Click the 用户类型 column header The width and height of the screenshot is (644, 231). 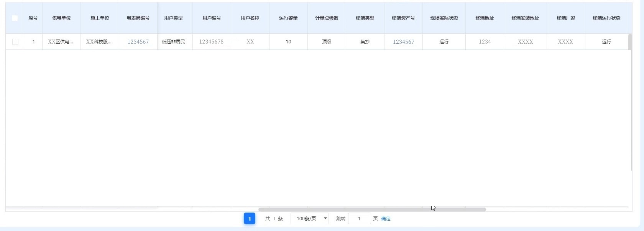pos(173,18)
